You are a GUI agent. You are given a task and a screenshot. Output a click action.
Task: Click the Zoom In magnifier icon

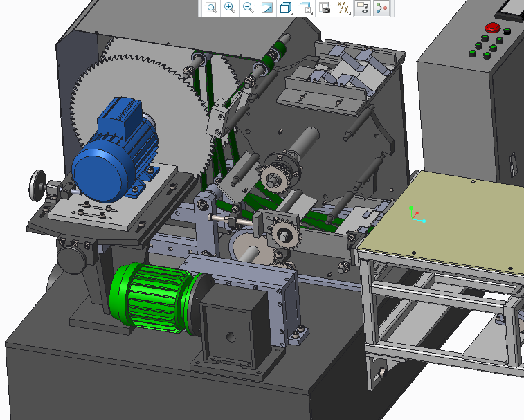pyautogui.click(x=230, y=8)
